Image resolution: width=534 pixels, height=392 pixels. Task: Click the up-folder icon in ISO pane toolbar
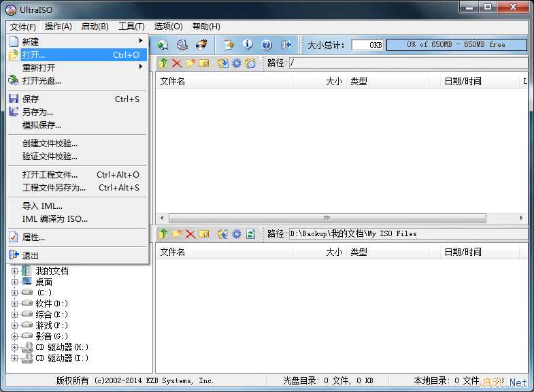pos(163,63)
